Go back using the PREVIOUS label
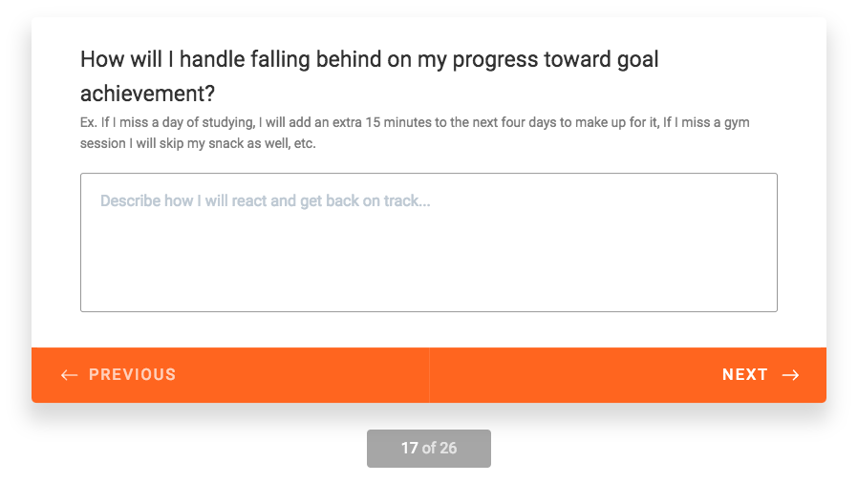858x504 pixels. click(133, 374)
